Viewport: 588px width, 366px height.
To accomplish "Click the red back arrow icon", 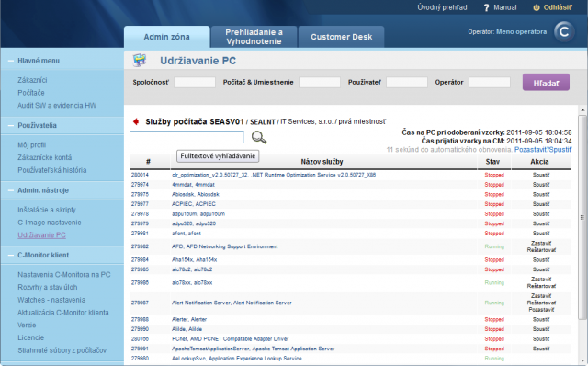I will pyautogui.click(x=136, y=121).
